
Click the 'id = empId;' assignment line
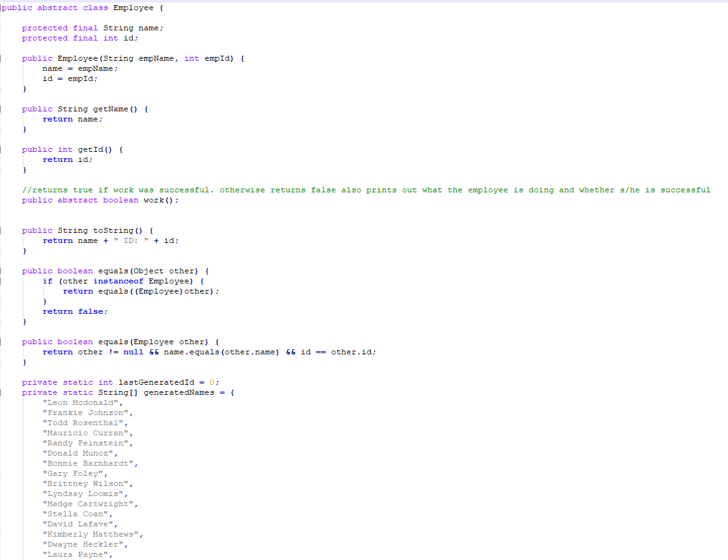coord(70,79)
